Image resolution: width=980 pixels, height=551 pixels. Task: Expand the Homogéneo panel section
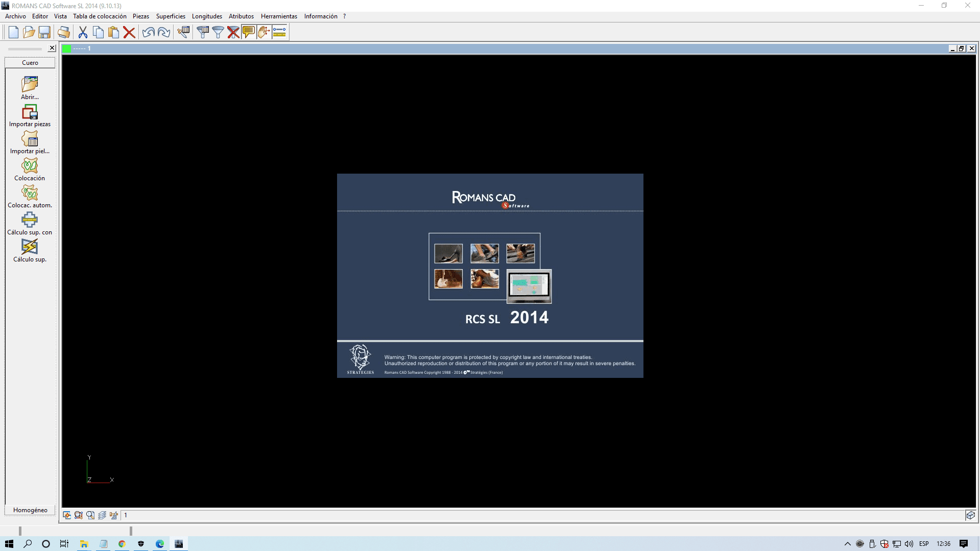coord(30,510)
